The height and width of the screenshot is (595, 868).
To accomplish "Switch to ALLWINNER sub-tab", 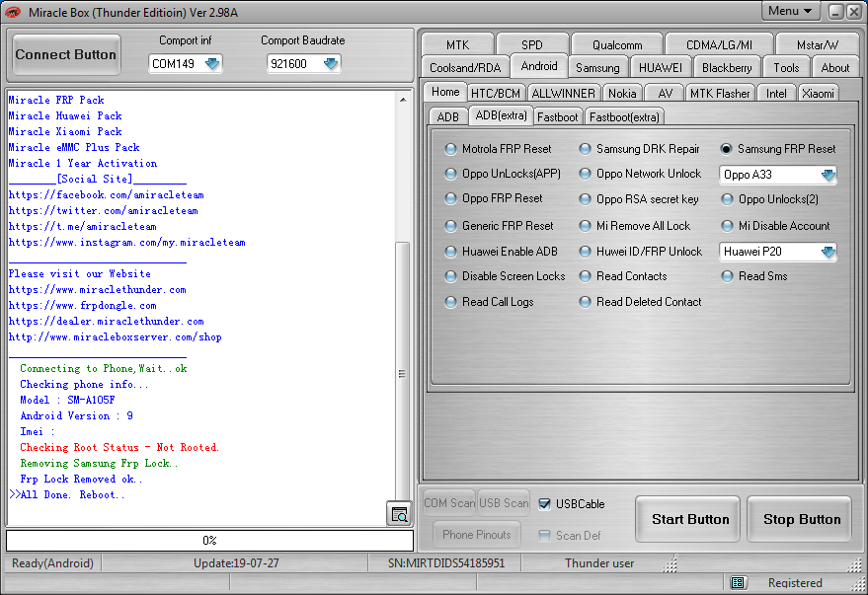I will tap(563, 94).
